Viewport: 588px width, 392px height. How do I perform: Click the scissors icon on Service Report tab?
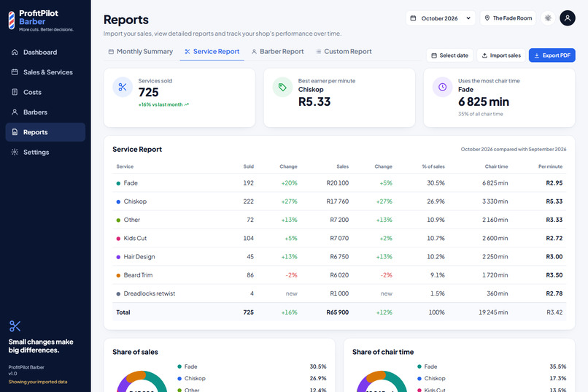click(187, 51)
